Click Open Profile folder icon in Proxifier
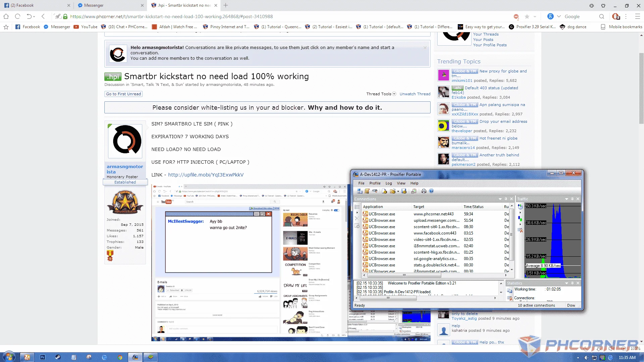This screenshot has width=644, height=362. point(392,191)
